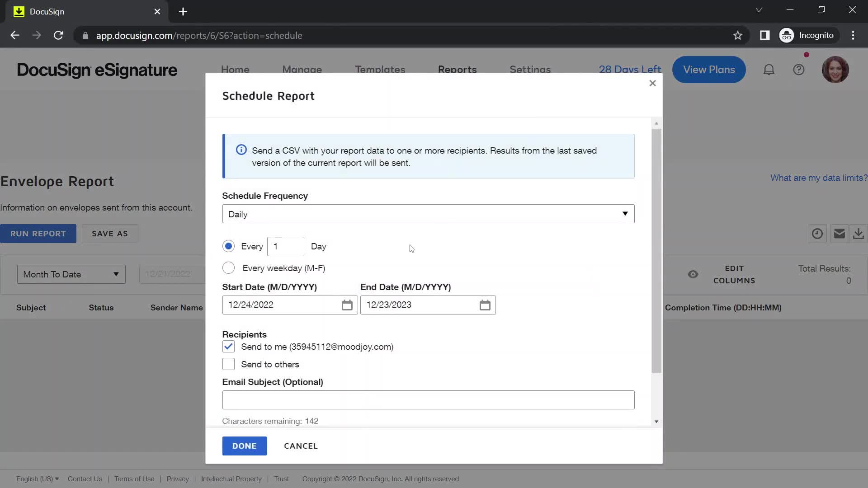This screenshot has height=488, width=868.
Task: Click dialog scrollbar up arrow
Action: (x=656, y=123)
